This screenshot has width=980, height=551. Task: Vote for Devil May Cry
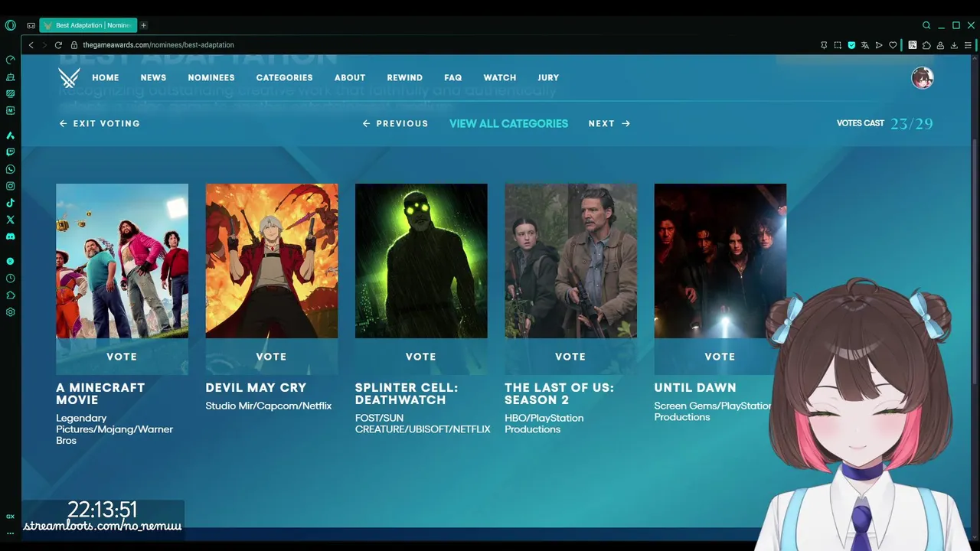pyautogui.click(x=271, y=357)
